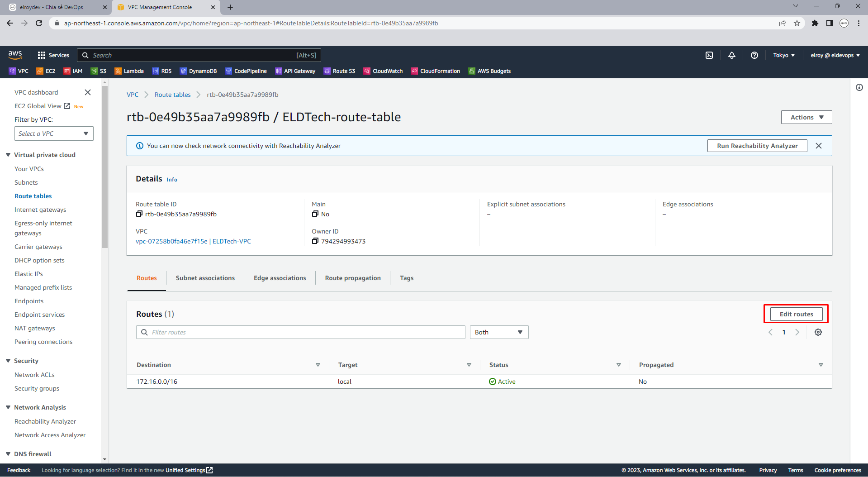The image size is (868, 477).
Task: Open the RDS favorite shortcut
Action: (162, 71)
